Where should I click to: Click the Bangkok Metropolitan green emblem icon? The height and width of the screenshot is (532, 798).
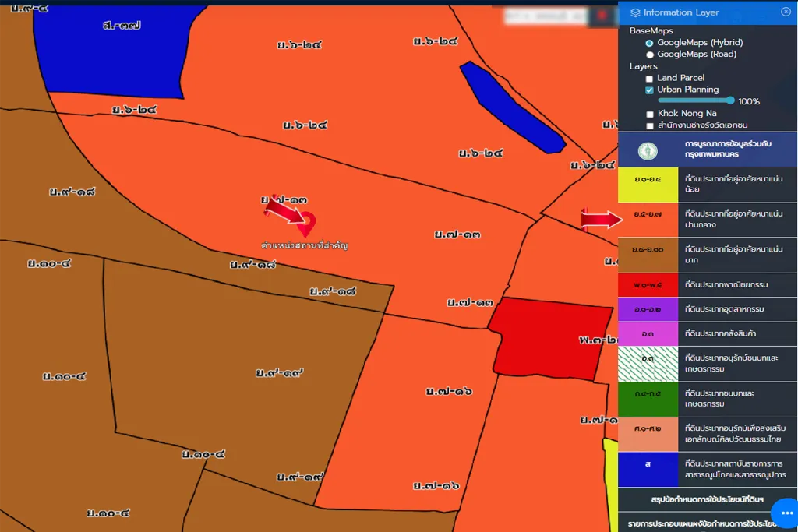tap(647, 151)
